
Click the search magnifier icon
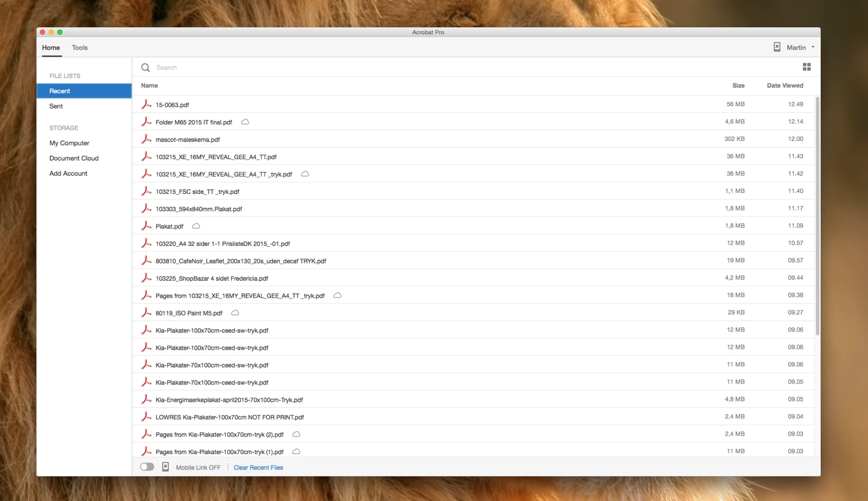(145, 68)
